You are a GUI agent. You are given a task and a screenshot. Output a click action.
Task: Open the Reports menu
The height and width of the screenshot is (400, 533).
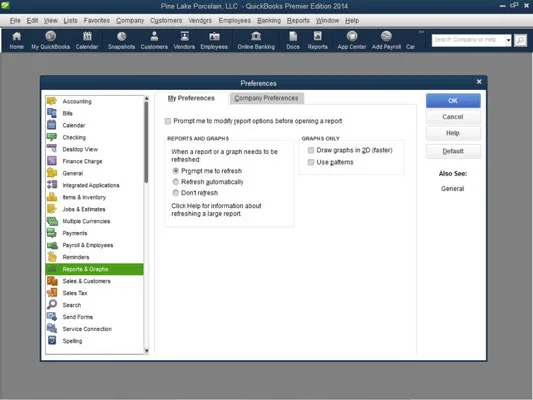298,21
